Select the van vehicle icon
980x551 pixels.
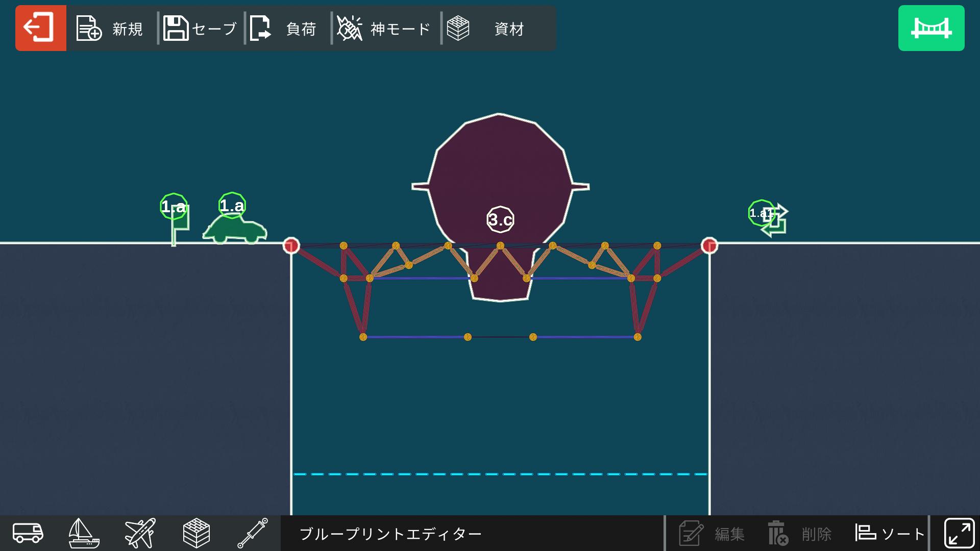pos(28,533)
